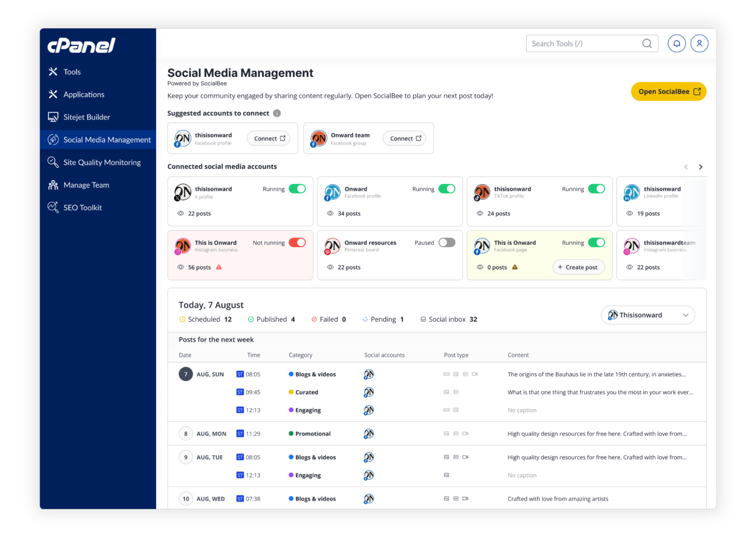Toggle Not running switch for This is Onward Instagram

point(297,243)
